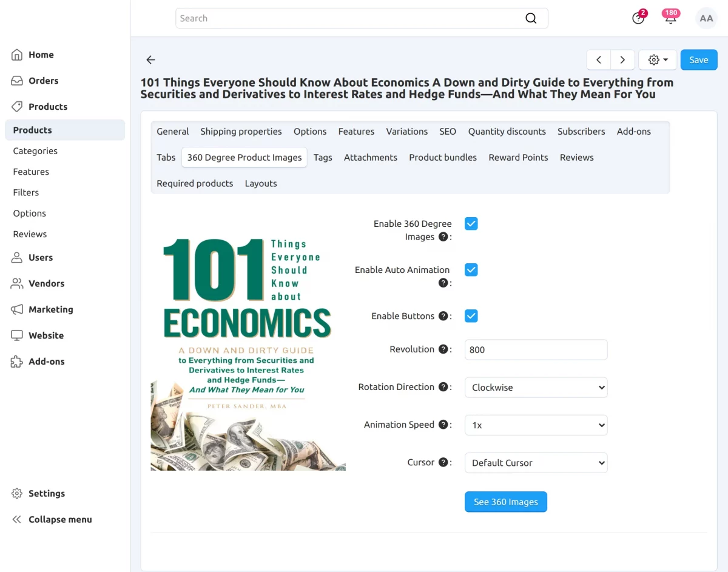The width and height of the screenshot is (728, 572).
Task: Open the gear settings dropdown near Save
Action: (658, 60)
